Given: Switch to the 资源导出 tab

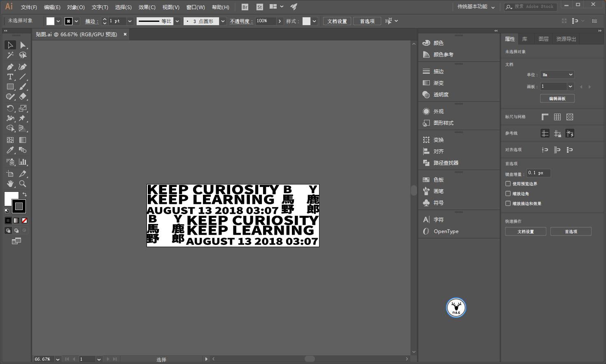Looking at the screenshot, I should [x=566, y=39].
